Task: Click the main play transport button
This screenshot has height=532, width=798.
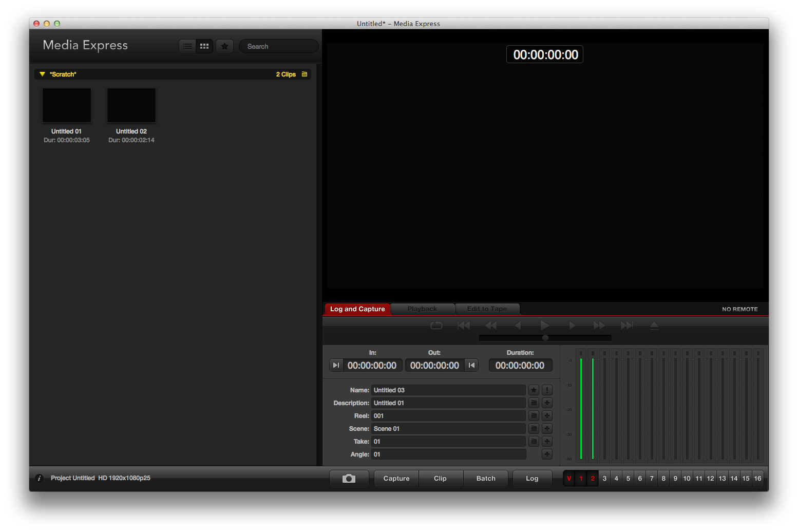Action: pos(545,326)
